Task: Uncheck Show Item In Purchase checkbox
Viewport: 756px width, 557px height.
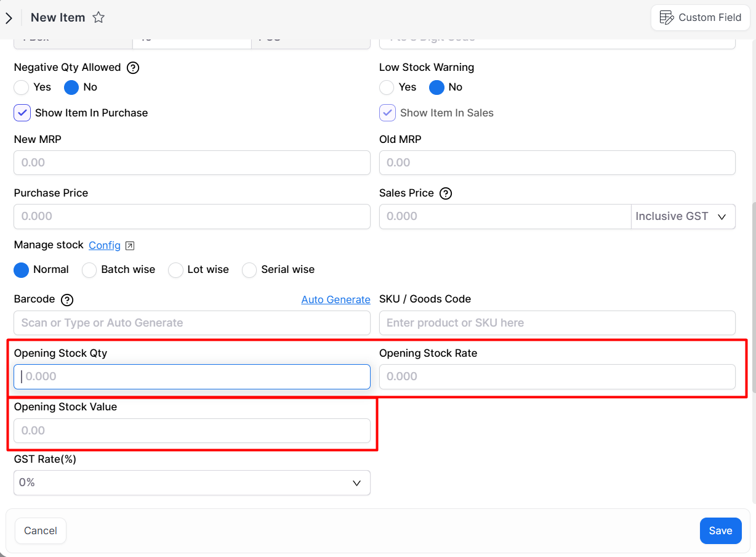Action: pyautogui.click(x=22, y=113)
